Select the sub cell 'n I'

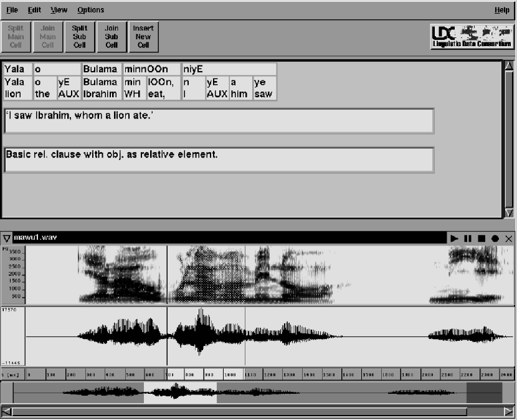194,88
